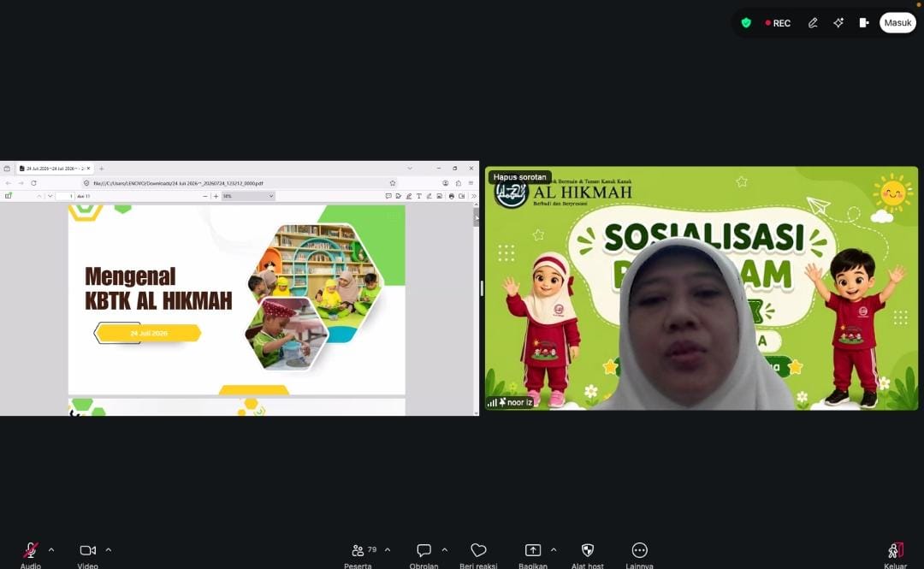The height and width of the screenshot is (569, 924).
Task: Click the Mengenal KBTK AL HIKMAH slide
Action: coord(237,299)
